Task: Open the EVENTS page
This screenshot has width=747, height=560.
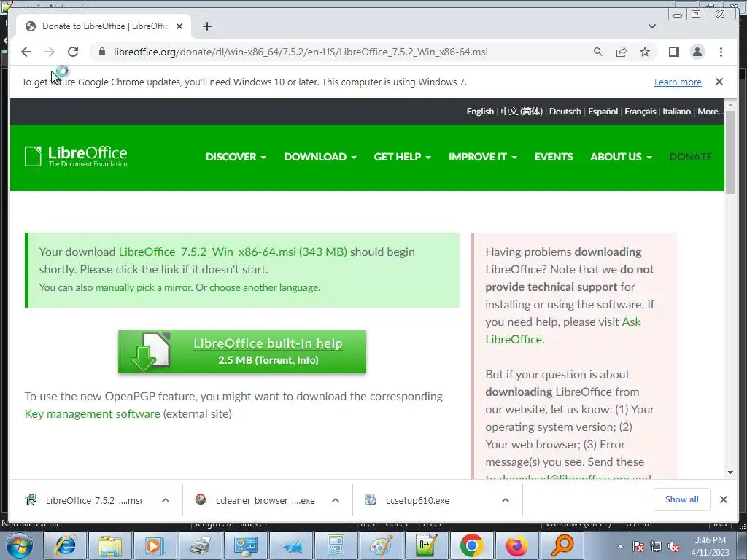Action: pyautogui.click(x=554, y=157)
